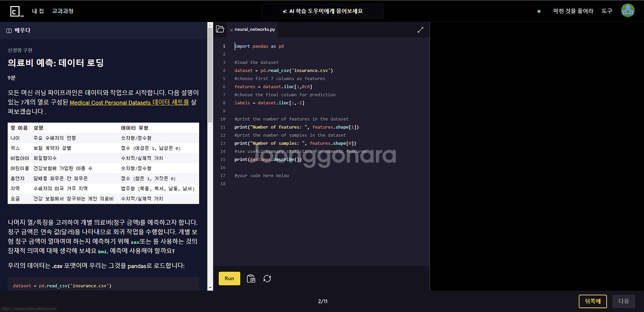This screenshot has width=644, height=312.
Task: Click the 요금 row in the table
Action: tap(104, 199)
